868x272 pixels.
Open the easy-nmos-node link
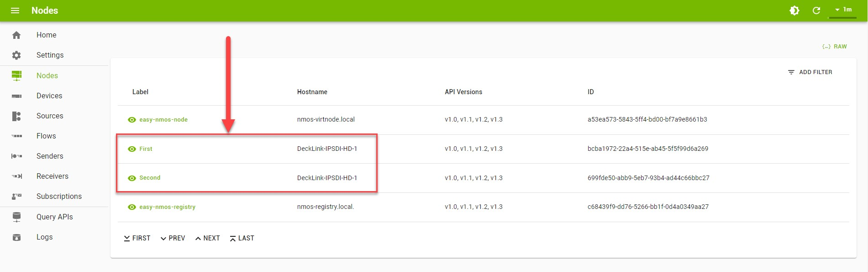click(x=163, y=120)
